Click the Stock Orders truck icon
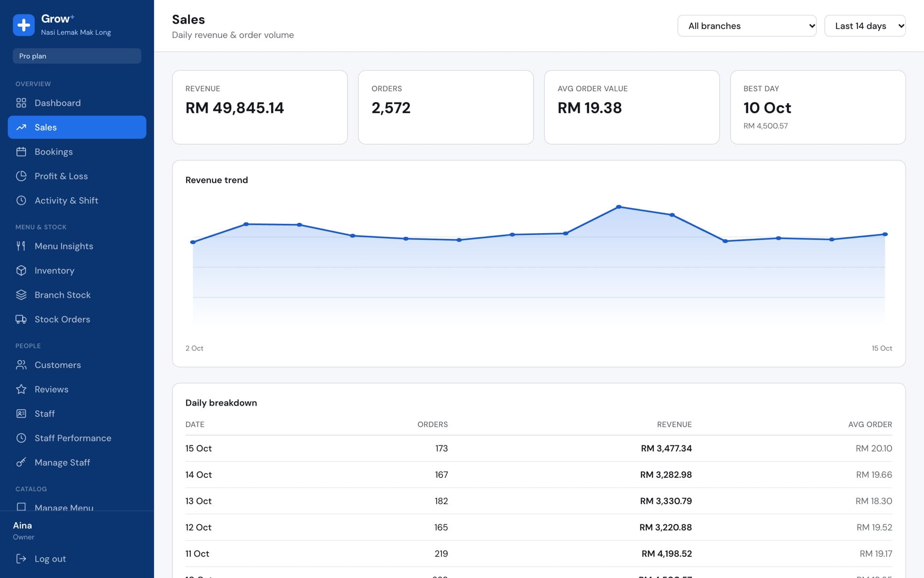The width and height of the screenshot is (924, 578). click(x=21, y=319)
